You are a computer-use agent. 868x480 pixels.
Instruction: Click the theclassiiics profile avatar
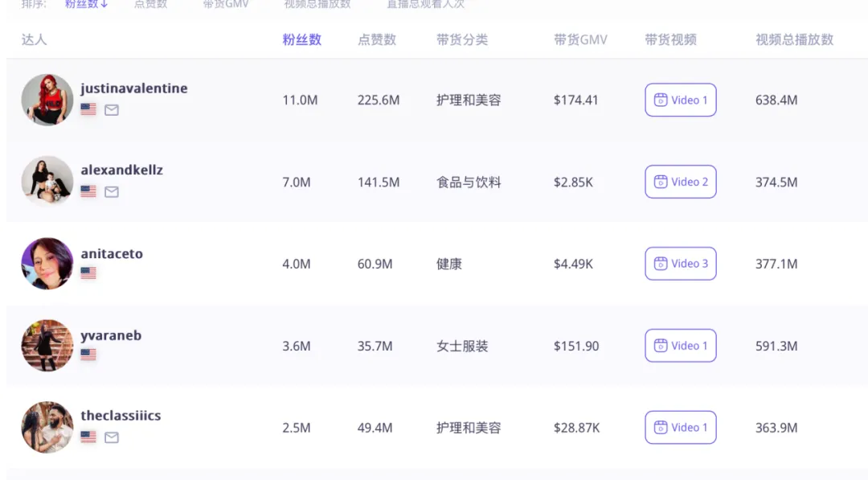tap(47, 428)
